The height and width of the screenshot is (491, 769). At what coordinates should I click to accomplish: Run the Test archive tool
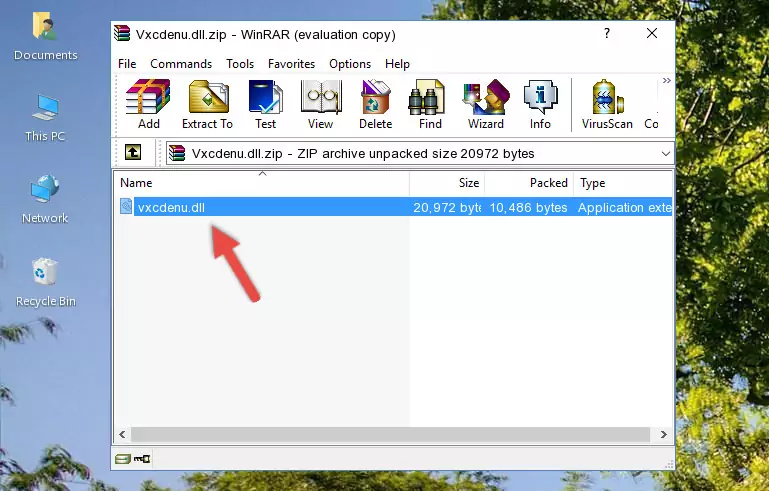(x=265, y=104)
